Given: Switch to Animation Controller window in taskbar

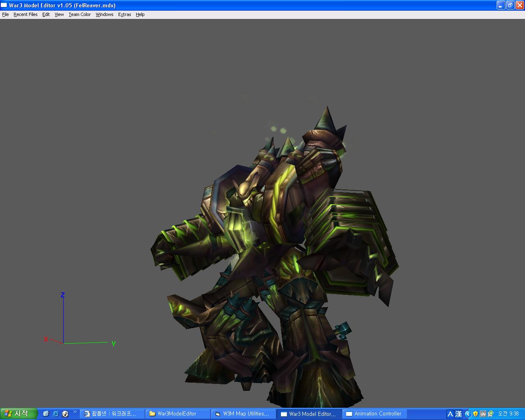Looking at the screenshot, I should tap(374, 414).
